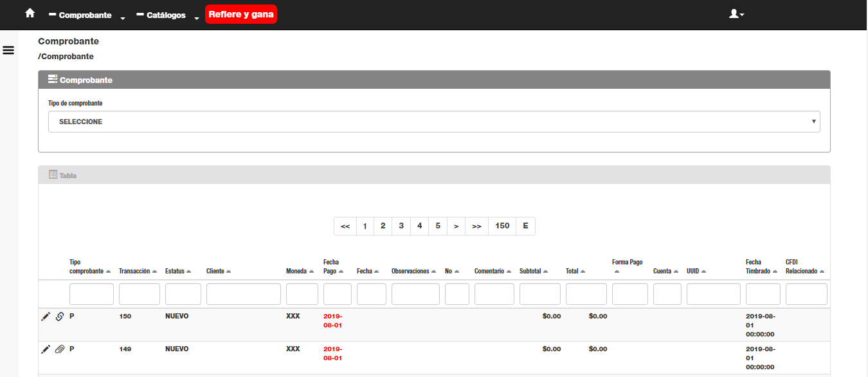Viewport: 868px width, 377px height.
Task: Click the Refiere y gana button
Action: (241, 14)
